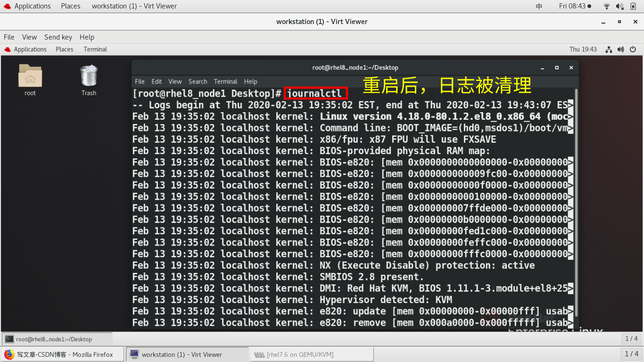Click the guest Applications Red Hat logo
The image size is (644, 362).
click(x=8, y=49)
